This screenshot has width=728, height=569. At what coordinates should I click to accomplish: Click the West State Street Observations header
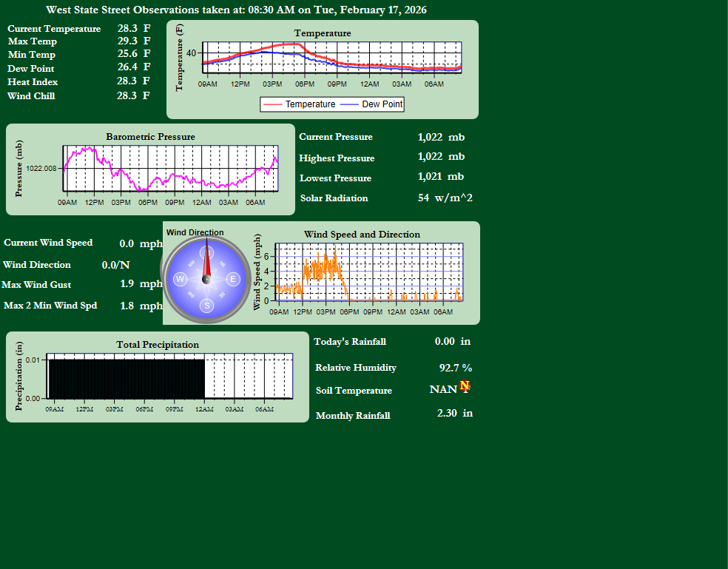tap(236, 10)
